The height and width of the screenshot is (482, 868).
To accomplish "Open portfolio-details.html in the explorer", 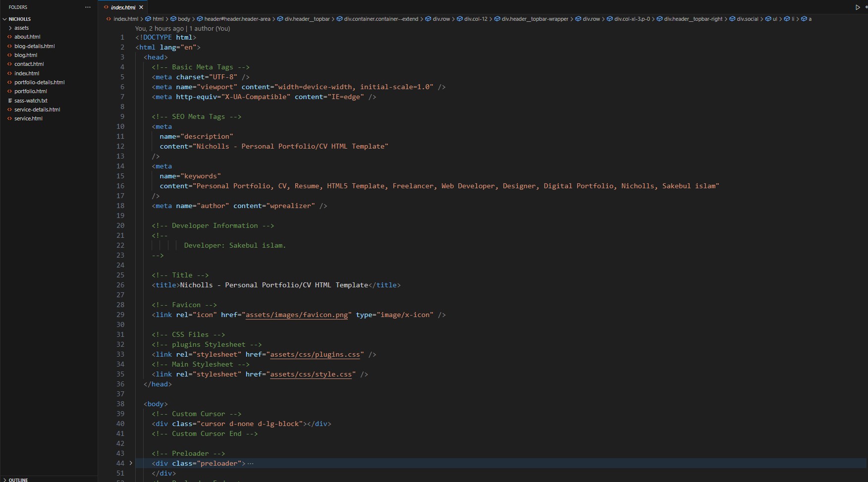I will click(x=39, y=82).
